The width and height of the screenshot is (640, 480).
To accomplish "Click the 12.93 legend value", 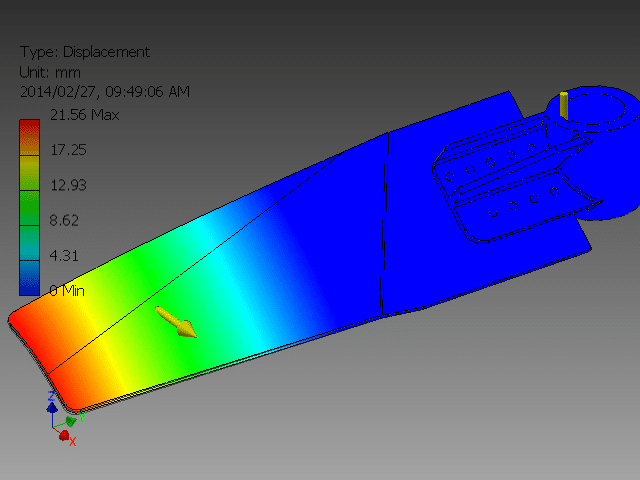I will point(69,185).
